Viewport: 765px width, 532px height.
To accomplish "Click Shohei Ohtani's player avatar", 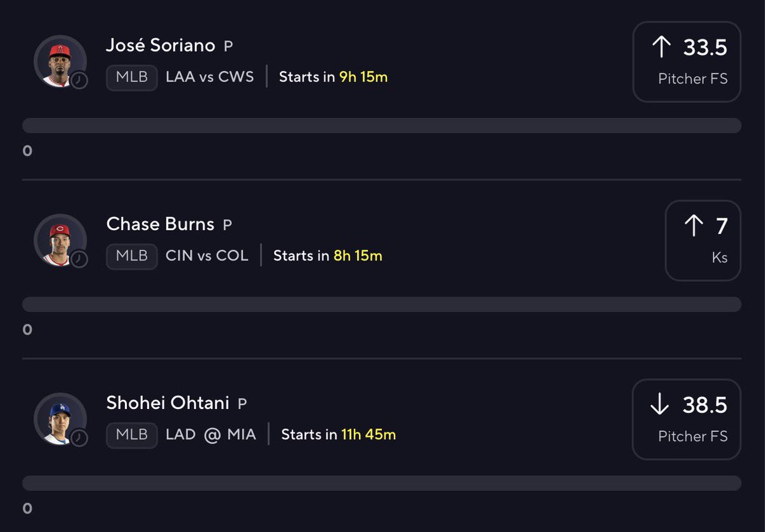I will point(59,419).
